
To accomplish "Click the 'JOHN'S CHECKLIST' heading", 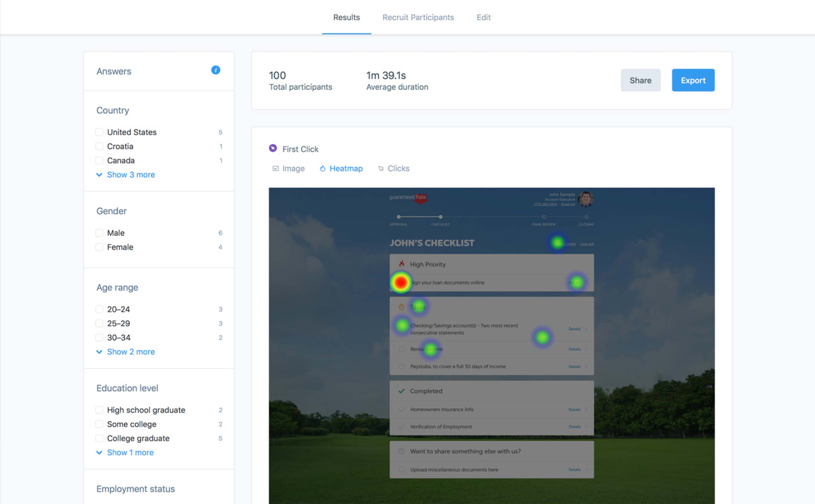I will coord(432,243).
